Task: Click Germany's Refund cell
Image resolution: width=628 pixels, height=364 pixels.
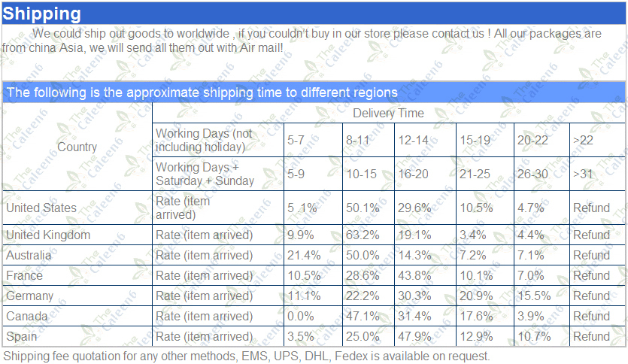Action: [x=597, y=296]
